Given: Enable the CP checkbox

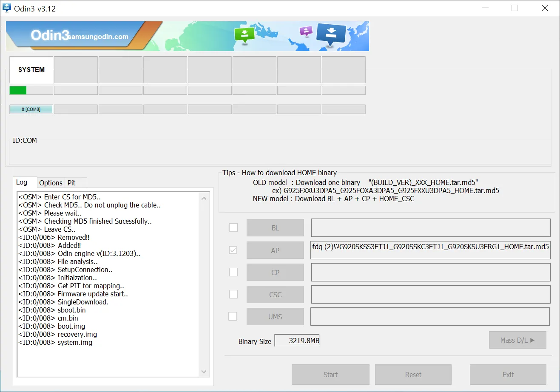Looking at the screenshot, I should point(233,272).
